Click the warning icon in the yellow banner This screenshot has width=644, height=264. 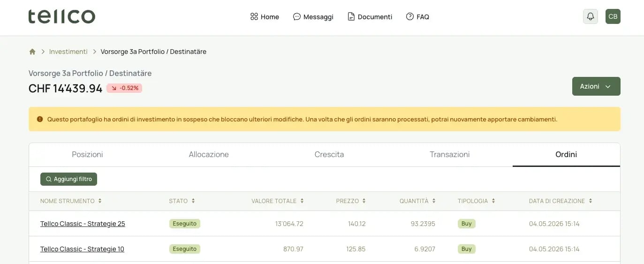pyautogui.click(x=39, y=119)
